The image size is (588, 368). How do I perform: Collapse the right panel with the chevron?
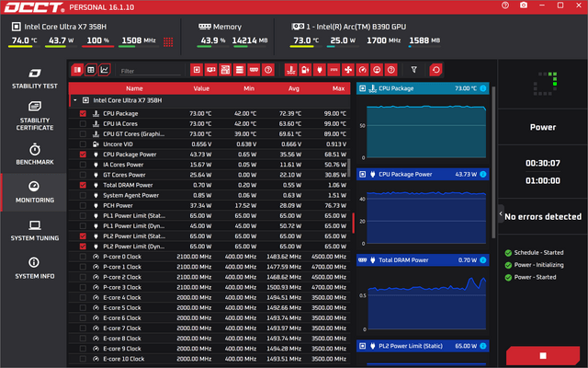pos(501,213)
